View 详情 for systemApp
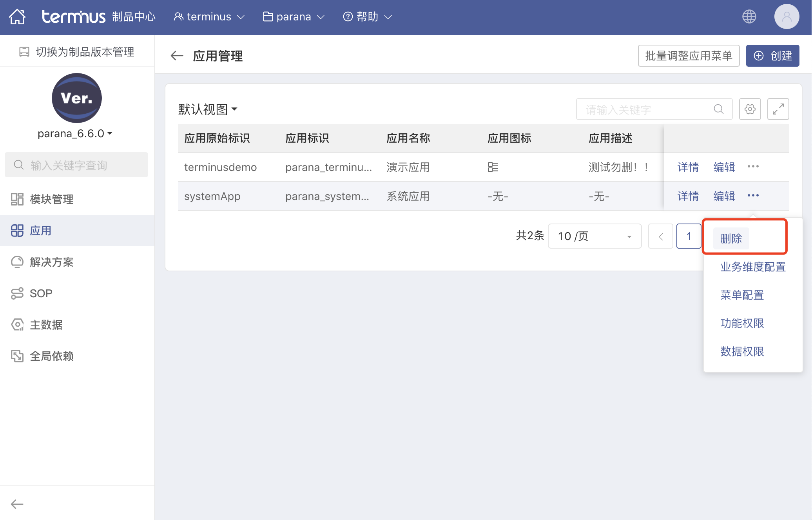 688,196
